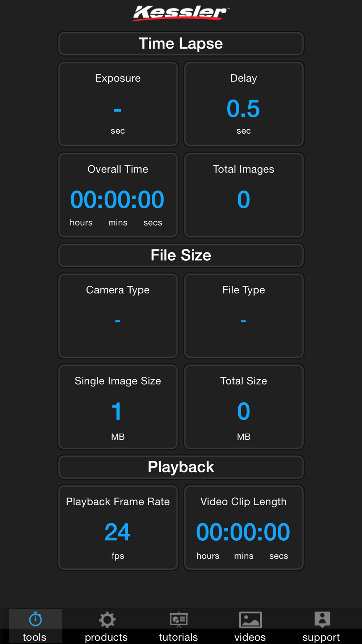Open the products gear icon
Viewport: 362px width, 644px height.
[x=107, y=620]
